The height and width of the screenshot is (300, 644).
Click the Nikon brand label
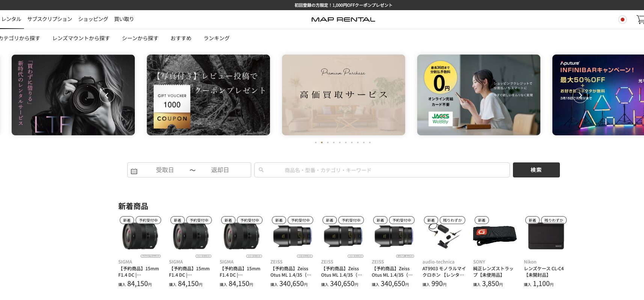click(530, 262)
